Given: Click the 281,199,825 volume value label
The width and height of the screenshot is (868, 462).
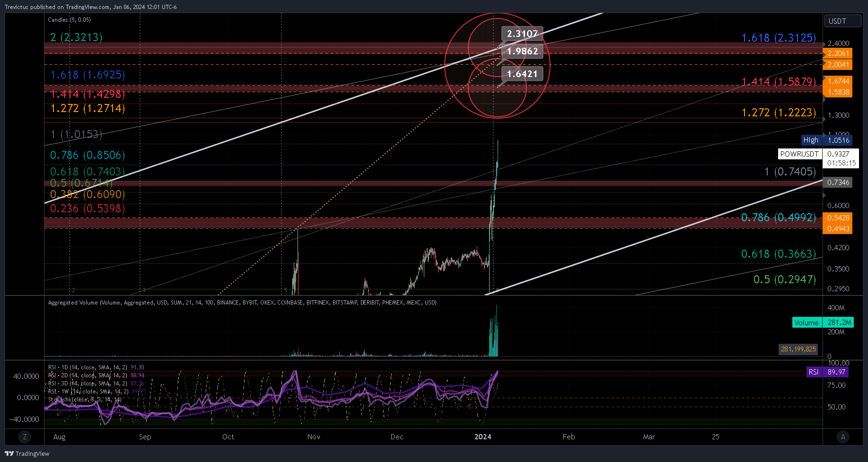Looking at the screenshot, I should [798, 349].
